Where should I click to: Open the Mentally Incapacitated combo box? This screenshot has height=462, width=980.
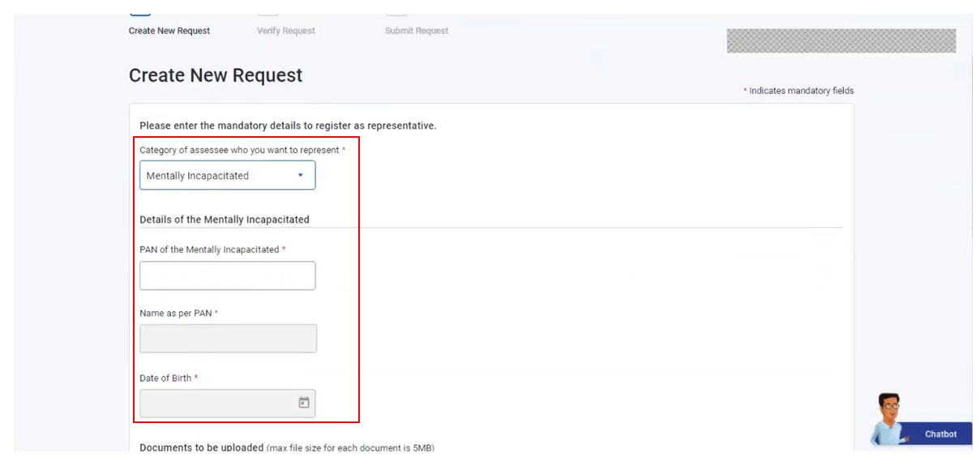[219, 175]
